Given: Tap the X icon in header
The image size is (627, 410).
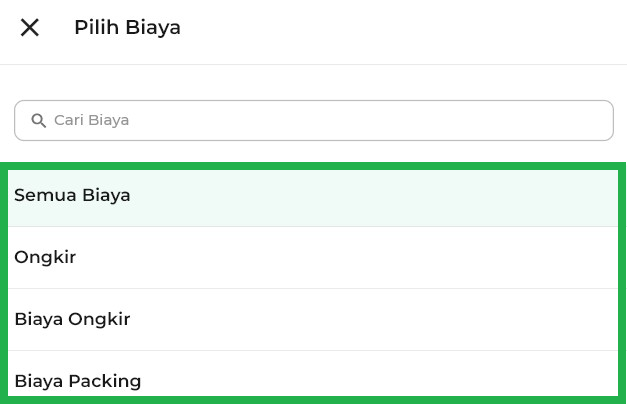Looking at the screenshot, I should coord(30,28).
